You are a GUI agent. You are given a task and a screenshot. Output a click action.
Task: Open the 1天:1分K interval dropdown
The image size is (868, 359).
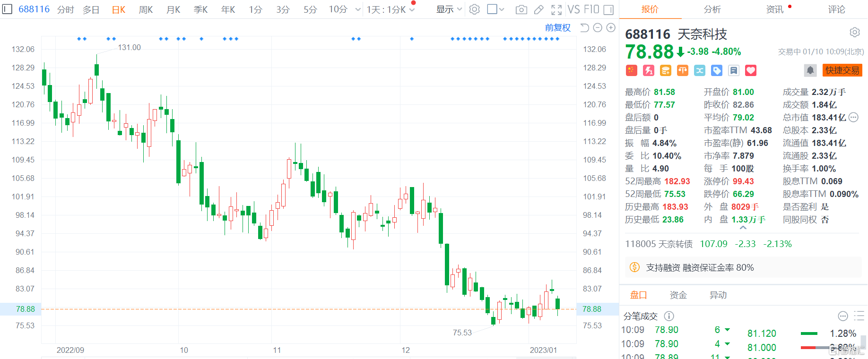coord(391,9)
